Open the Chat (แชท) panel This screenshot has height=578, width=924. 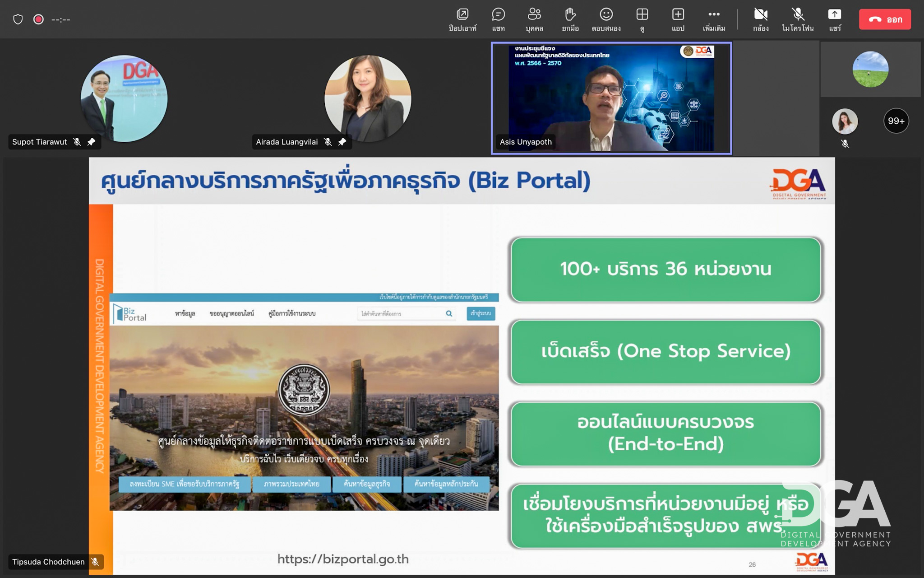(x=498, y=20)
